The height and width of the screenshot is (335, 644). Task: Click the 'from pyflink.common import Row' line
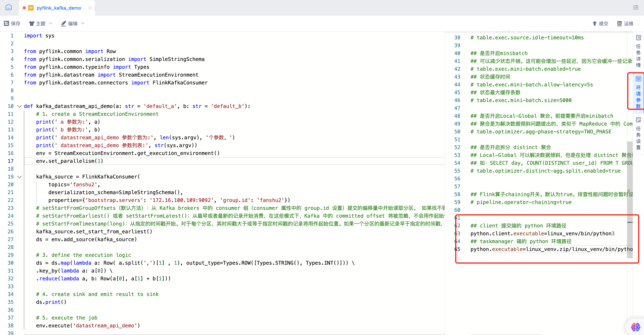70,52
